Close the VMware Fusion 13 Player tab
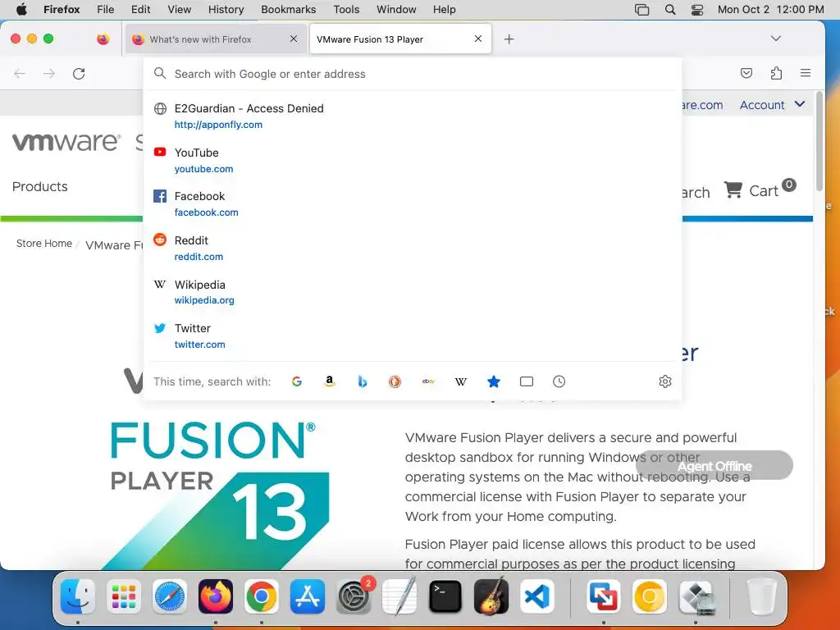The width and height of the screenshot is (840, 630). click(x=478, y=39)
